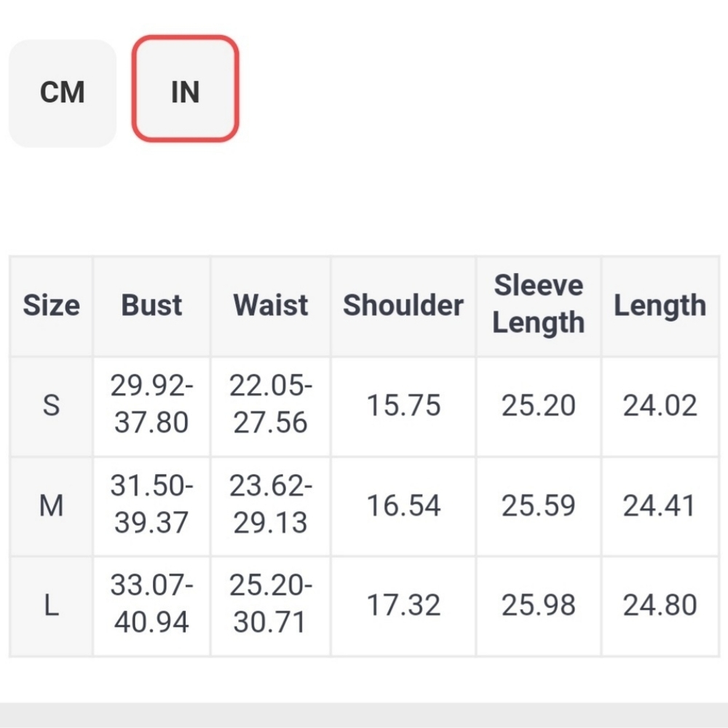This screenshot has width=728, height=728.
Task: Click the Shoulder column header
Action: point(403,306)
